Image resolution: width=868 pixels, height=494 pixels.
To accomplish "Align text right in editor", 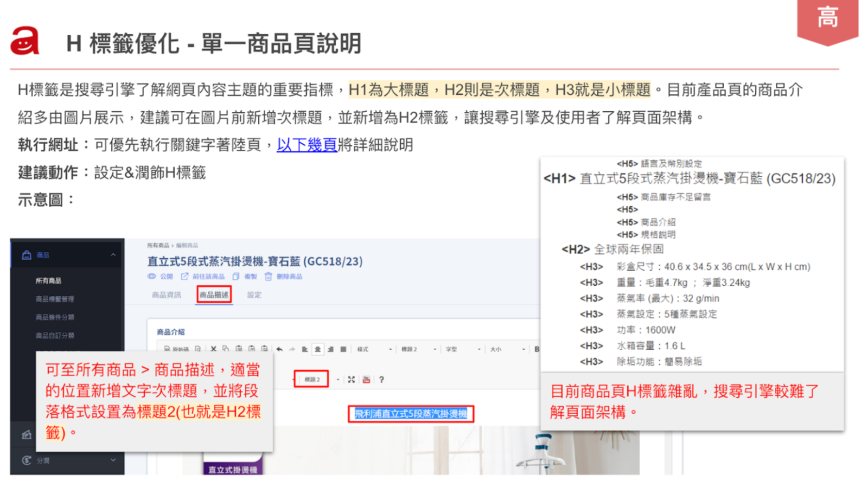I will pos(330,349).
